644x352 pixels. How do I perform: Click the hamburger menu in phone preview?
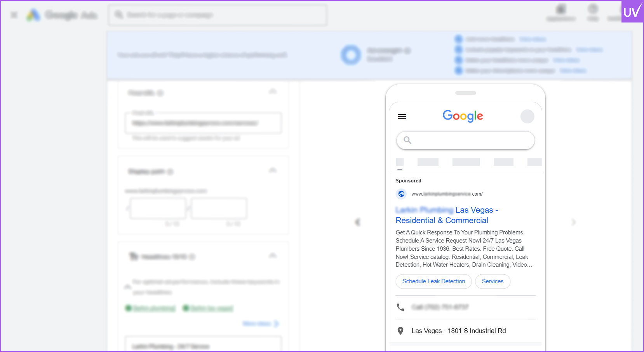point(402,117)
